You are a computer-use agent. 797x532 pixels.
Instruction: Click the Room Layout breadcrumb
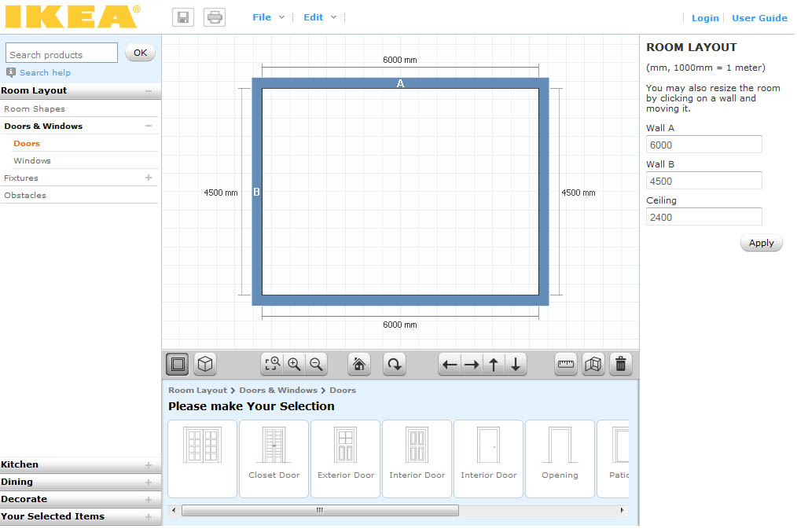pyautogui.click(x=198, y=391)
